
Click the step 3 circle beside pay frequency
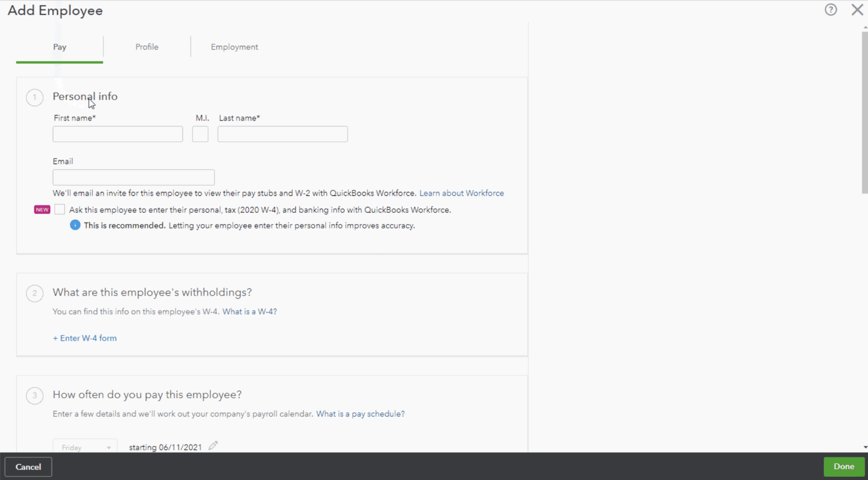coord(34,395)
